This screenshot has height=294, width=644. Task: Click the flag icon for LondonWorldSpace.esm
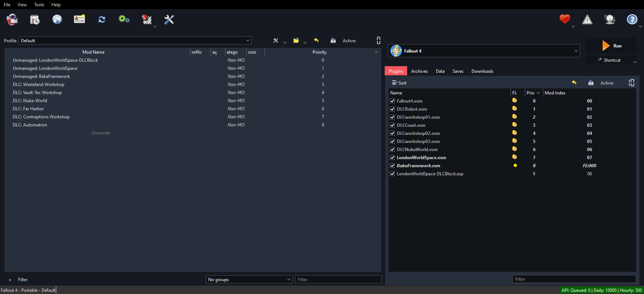coord(515,157)
